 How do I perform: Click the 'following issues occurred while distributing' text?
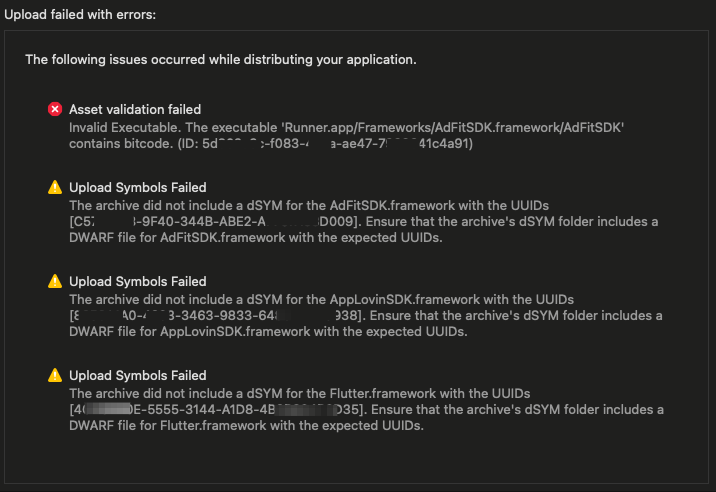[220, 59]
